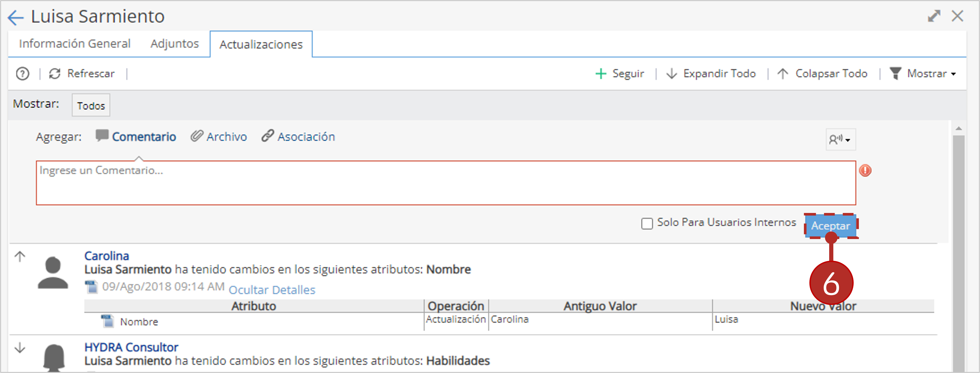Choose Asociación to add a link
The height and width of the screenshot is (373, 980).
pos(298,137)
